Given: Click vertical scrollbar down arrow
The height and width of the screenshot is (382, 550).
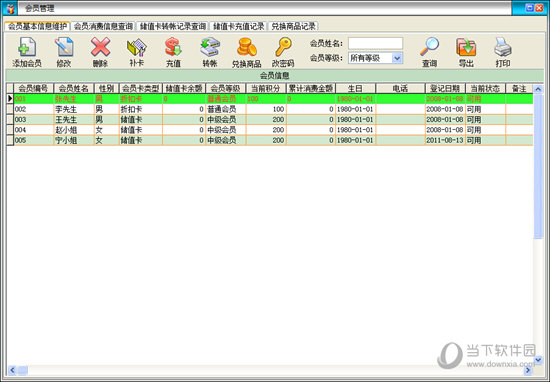Looking at the screenshot, I should click(538, 360).
